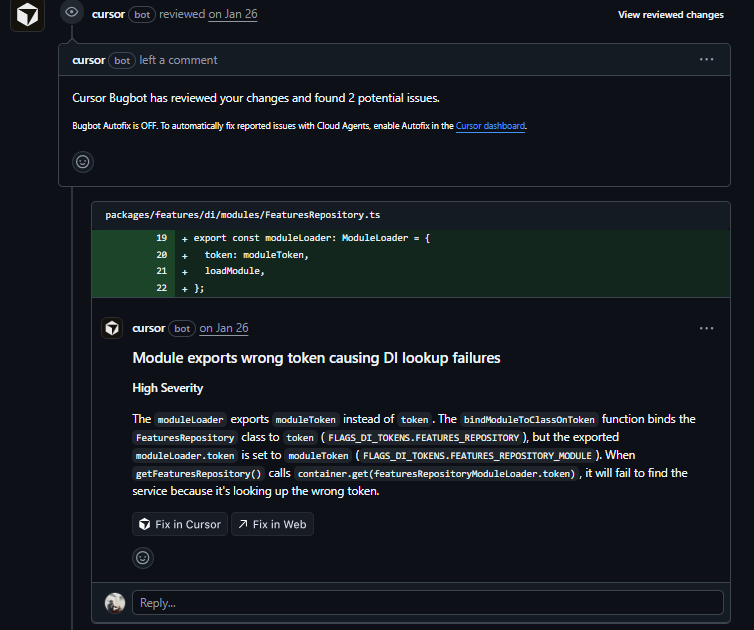Click the 'bot' badge in the review header
Screen dimensions: 754x630
point(142,15)
